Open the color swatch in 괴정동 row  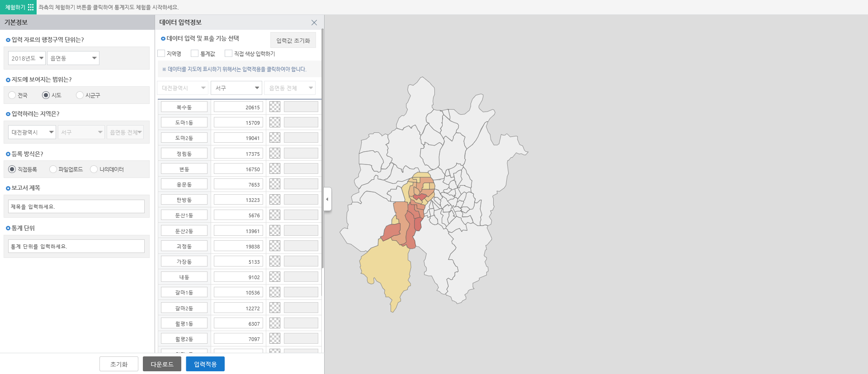275,246
